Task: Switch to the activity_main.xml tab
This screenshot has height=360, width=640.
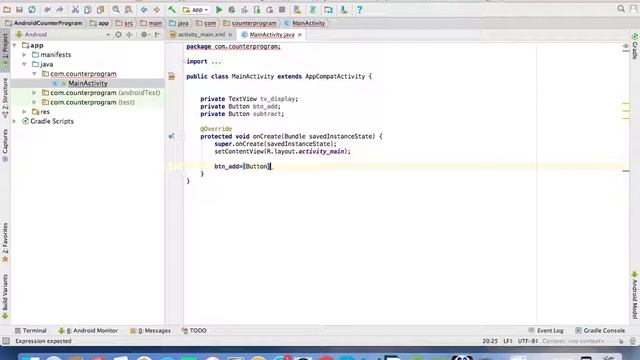Action: pos(202,35)
